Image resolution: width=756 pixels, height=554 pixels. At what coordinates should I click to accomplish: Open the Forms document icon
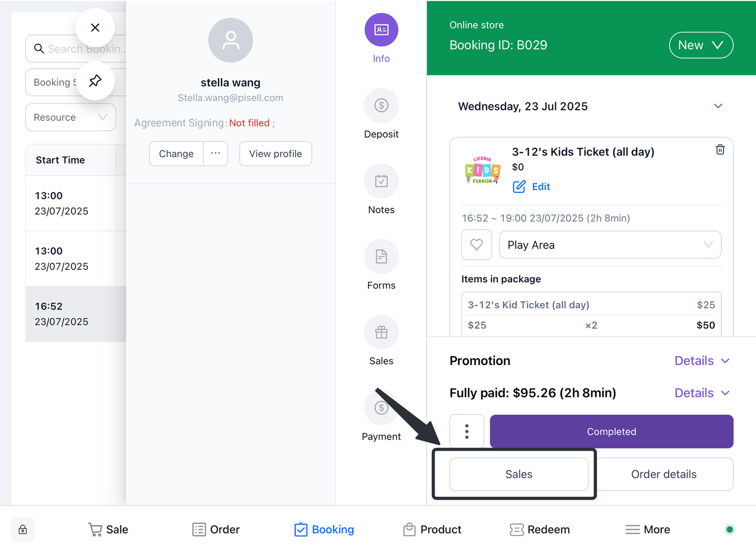coord(381,257)
